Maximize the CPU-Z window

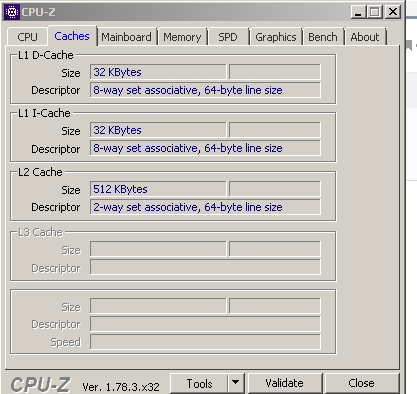pyautogui.click(x=375, y=12)
